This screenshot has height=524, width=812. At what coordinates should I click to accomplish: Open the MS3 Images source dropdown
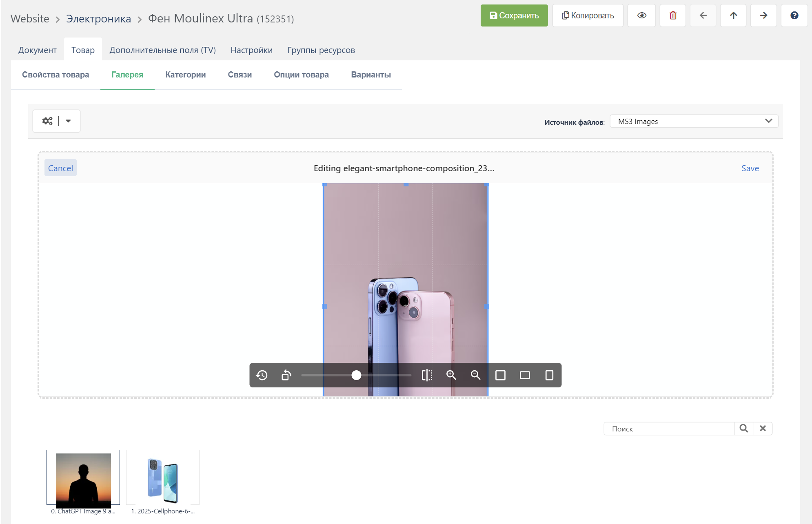click(694, 121)
